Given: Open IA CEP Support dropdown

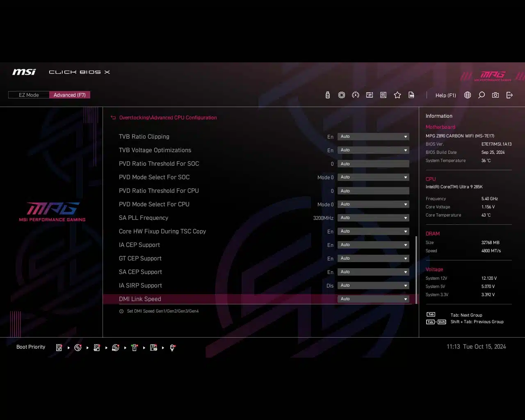Looking at the screenshot, I should [373, 245].
